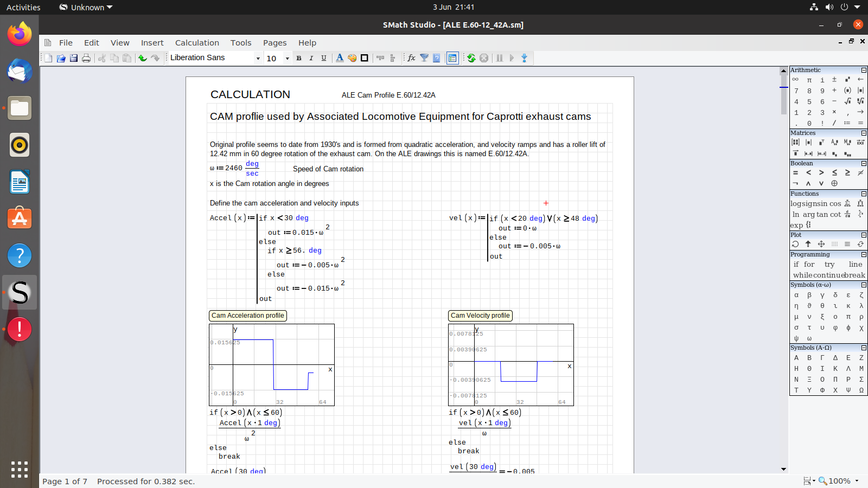The width and height of the screenshot is (868, 488).
Task: Toggle italic formatting
Action: tap(311, 58)
